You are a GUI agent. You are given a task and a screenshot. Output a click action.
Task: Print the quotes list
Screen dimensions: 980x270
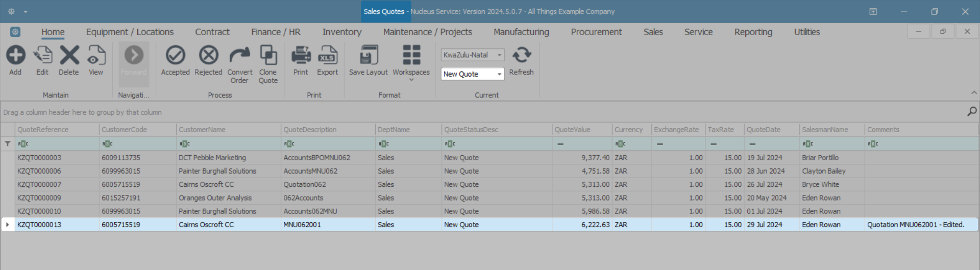click(x=301, y=56)
